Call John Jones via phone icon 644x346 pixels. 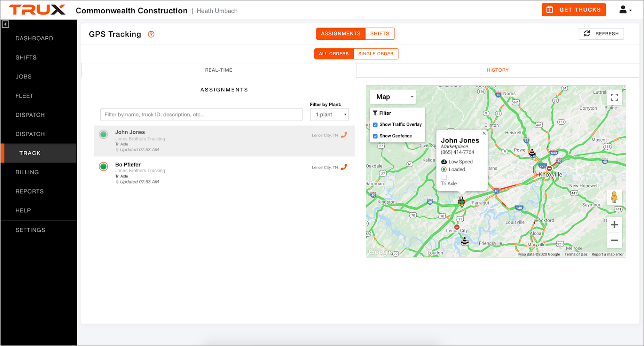(344, 135)
